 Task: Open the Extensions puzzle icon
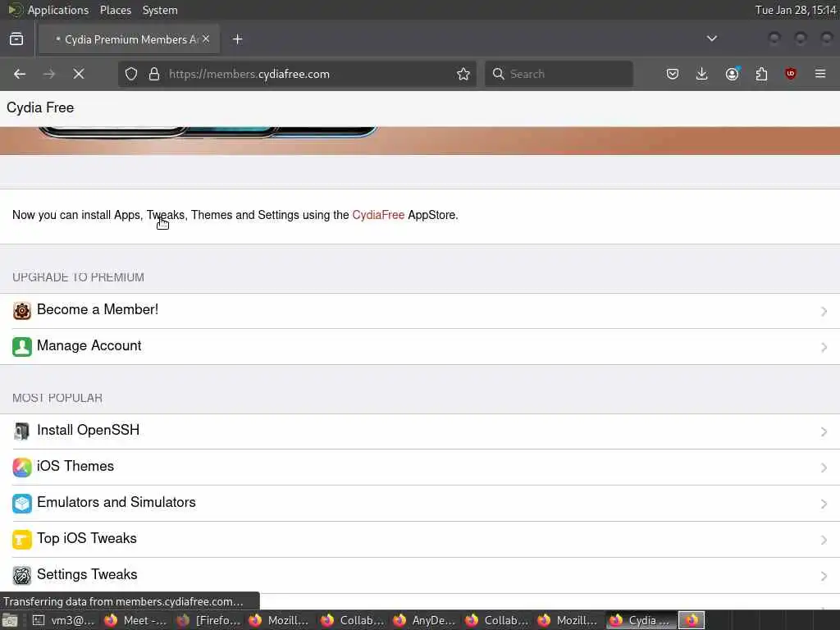pyautogui.click(x=761, y=74)
